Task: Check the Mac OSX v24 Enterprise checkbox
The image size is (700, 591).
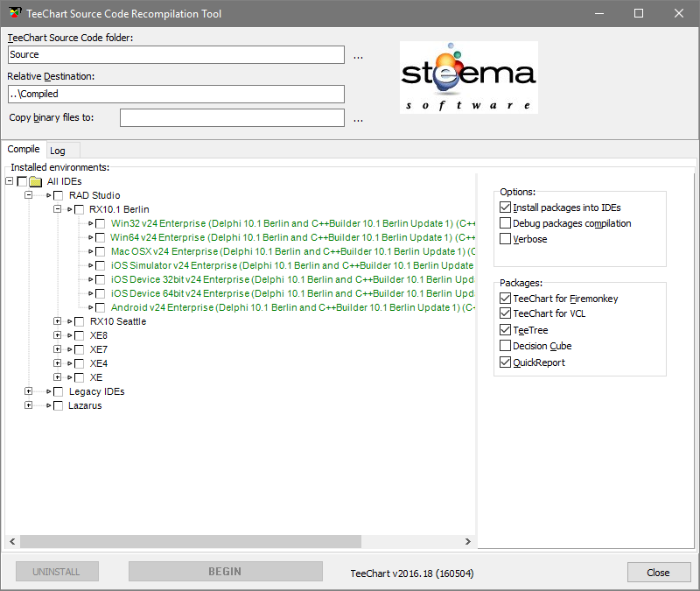Action: (x=100, y=251)
